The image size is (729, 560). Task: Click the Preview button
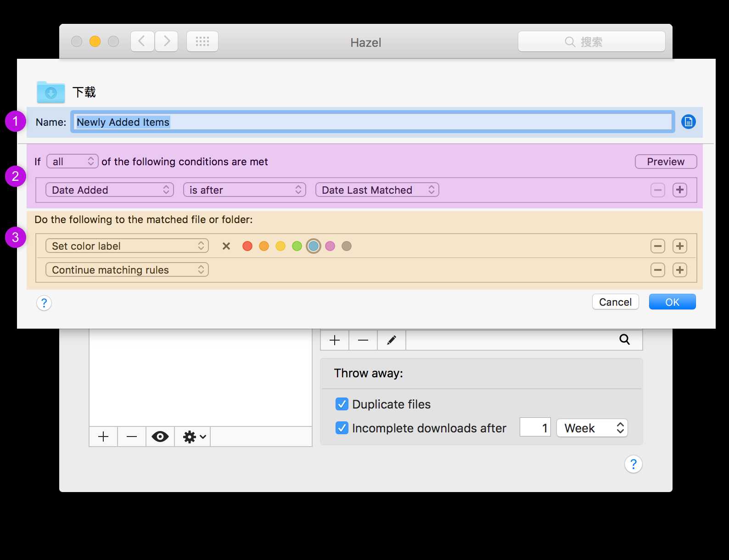pyautogui.click(x=666, y=162)
